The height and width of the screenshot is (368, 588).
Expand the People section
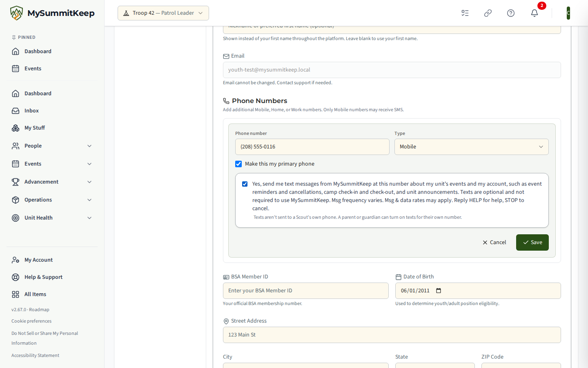[x=52, y=146]
